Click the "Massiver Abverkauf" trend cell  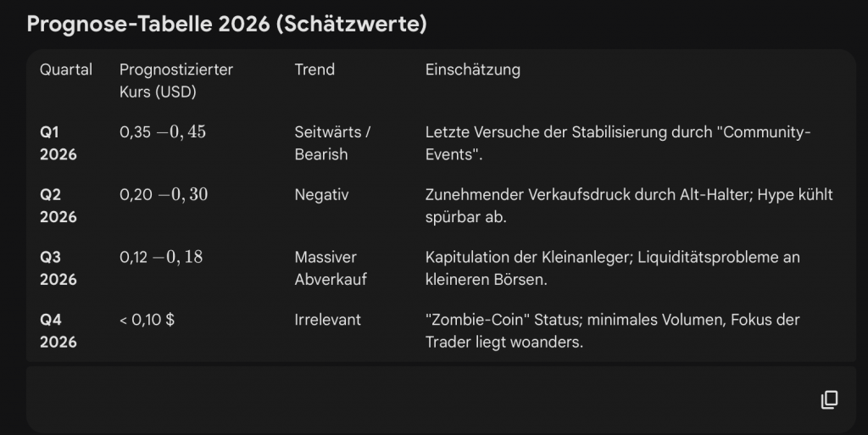pyautogui.click(x=331, y=268)
